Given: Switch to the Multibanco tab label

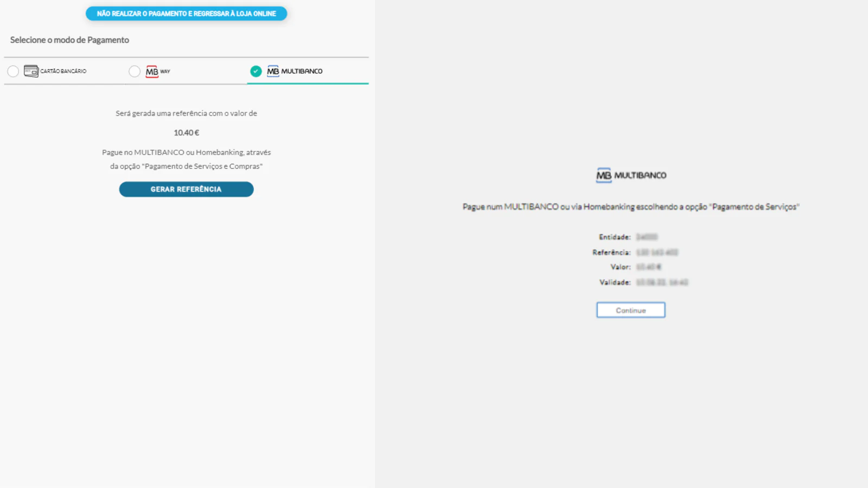Looking at the screenshot, I should pos(302,71).
